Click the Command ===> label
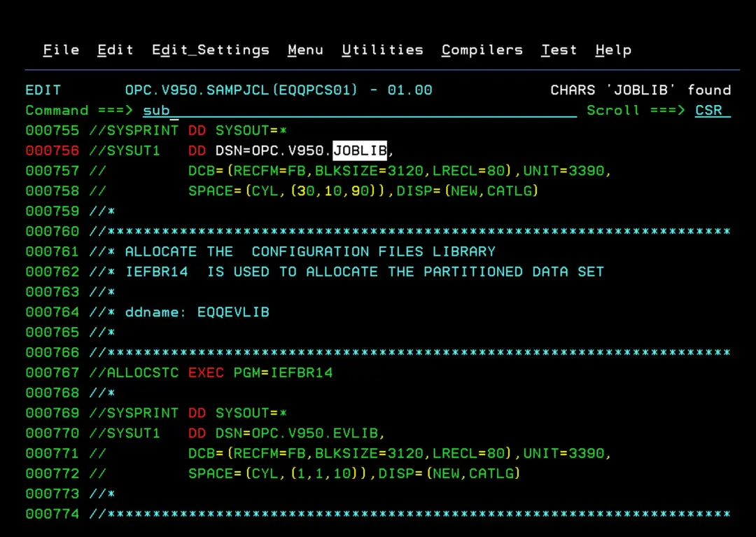The image size is (756, 537). (79, 111)
